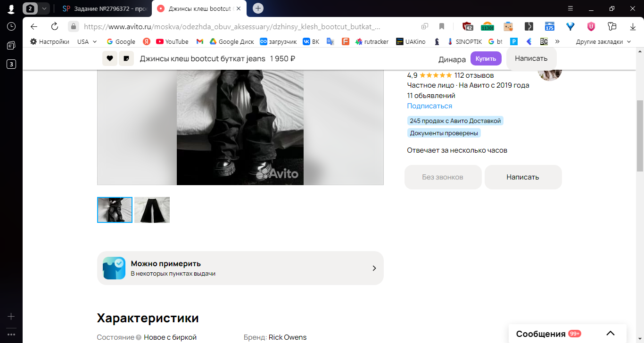Image resolution: width=644 pixels, height=343 pixels.
Task: Subscribe to seller via Подписаться link
Action: click(x=429, y=106)
